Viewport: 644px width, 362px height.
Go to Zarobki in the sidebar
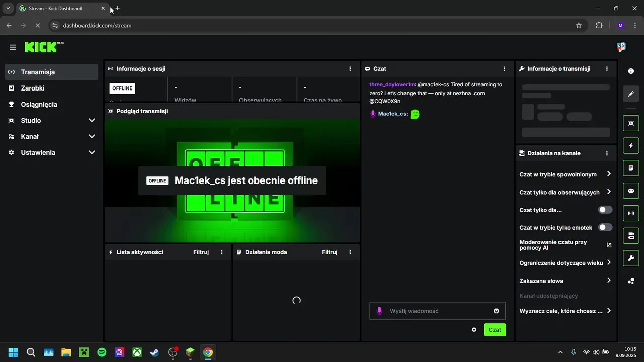[x=51, y=88]
